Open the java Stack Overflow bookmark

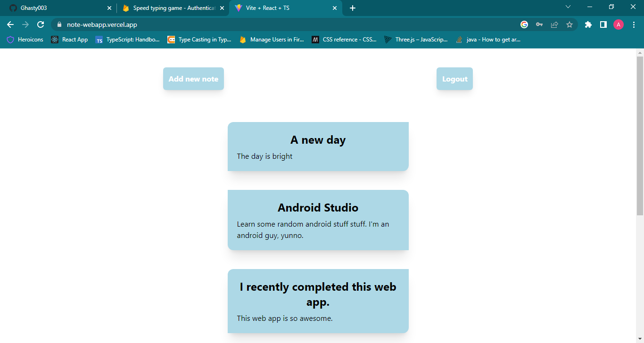[488, 40]
